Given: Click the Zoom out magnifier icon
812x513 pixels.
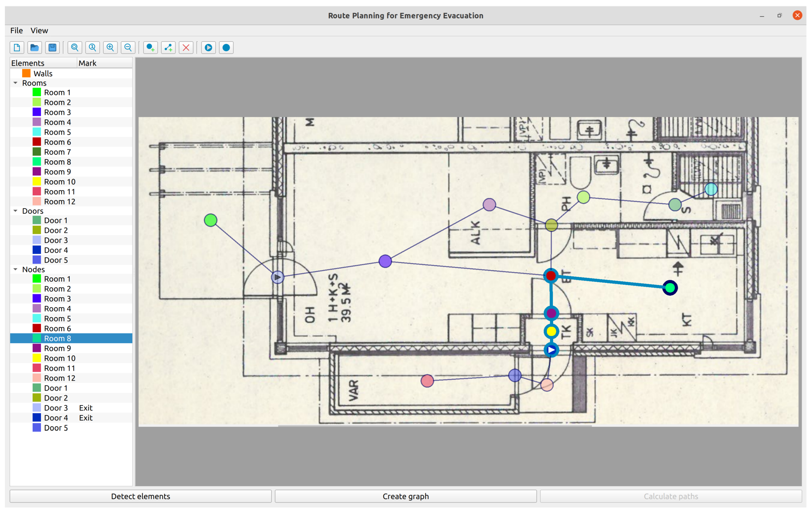Looking at the screenshot, I should pos(128,48).
